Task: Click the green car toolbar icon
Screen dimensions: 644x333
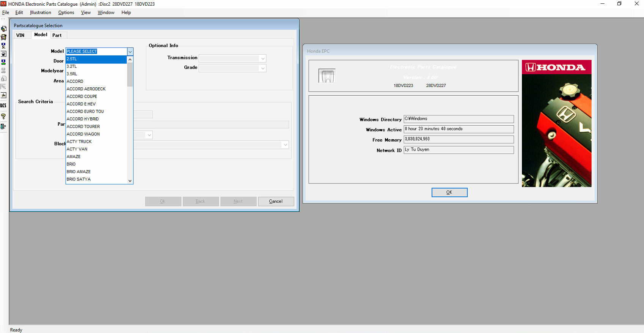Action: pos(3,62)
